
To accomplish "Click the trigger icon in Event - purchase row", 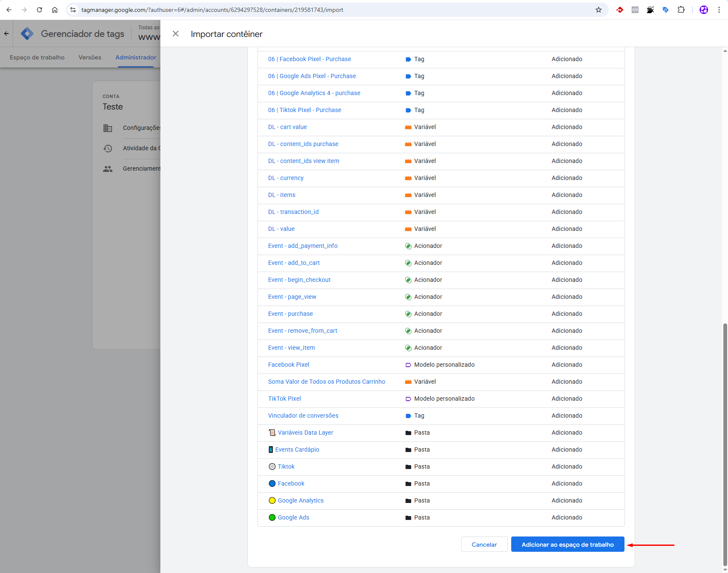I will (408, 314).
